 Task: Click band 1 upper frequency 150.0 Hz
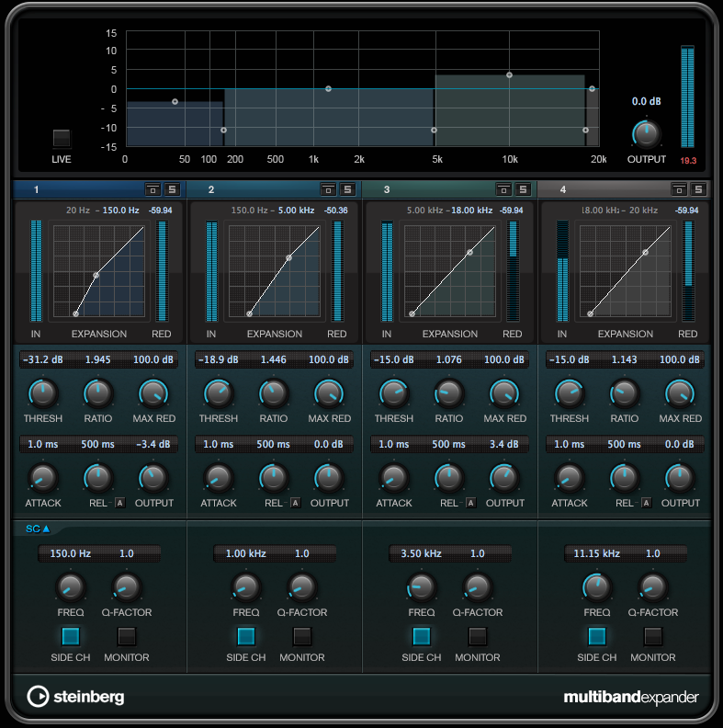coord(120,210)
